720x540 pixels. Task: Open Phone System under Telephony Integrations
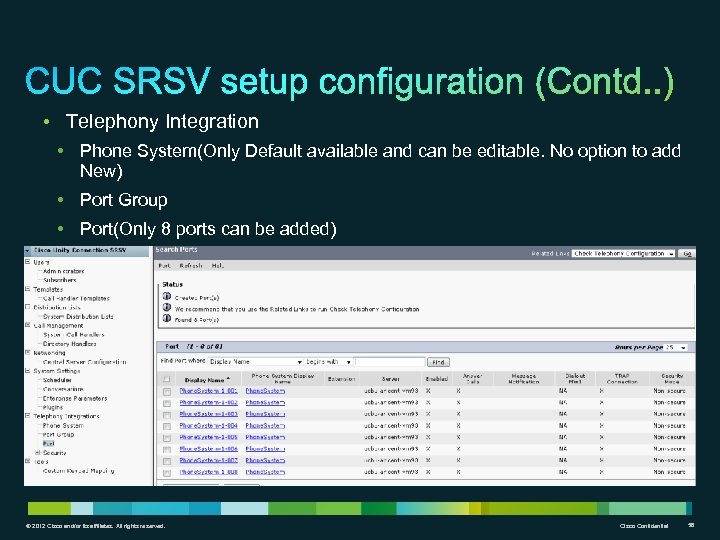click(x=63, y=426)
